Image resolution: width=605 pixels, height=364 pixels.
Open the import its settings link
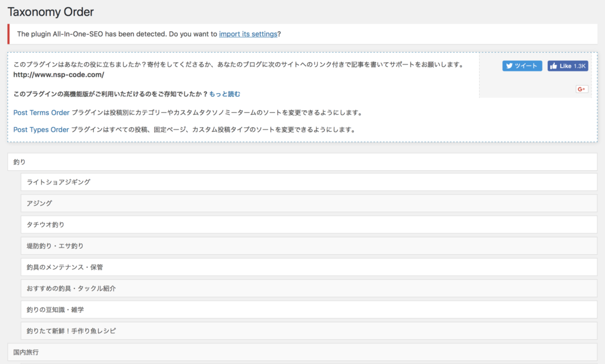pyautogui.click(x=248, y=34)
